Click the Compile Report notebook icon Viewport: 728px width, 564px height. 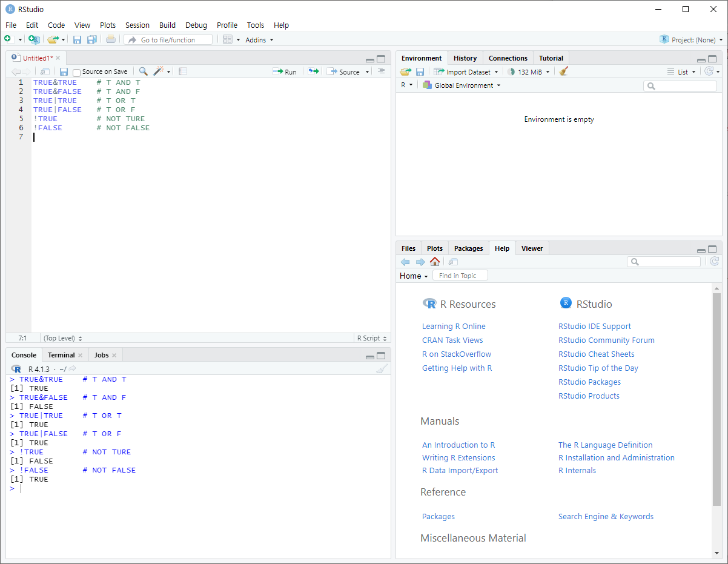(x=183, y=71)
